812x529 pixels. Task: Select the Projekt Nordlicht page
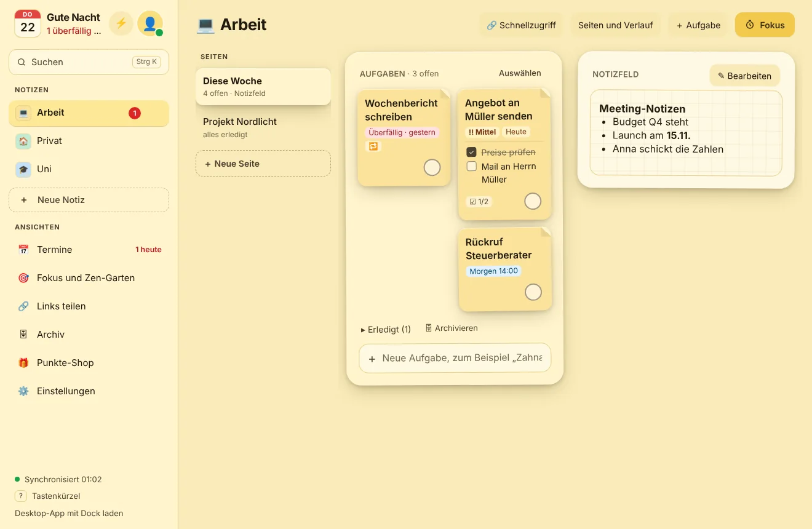tap(263, 127)
